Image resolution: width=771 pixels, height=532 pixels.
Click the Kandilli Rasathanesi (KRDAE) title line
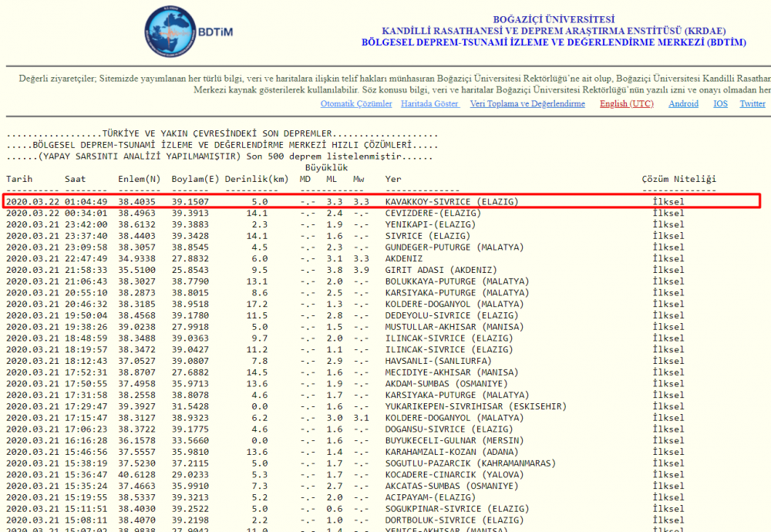click(x=554, y=31)
